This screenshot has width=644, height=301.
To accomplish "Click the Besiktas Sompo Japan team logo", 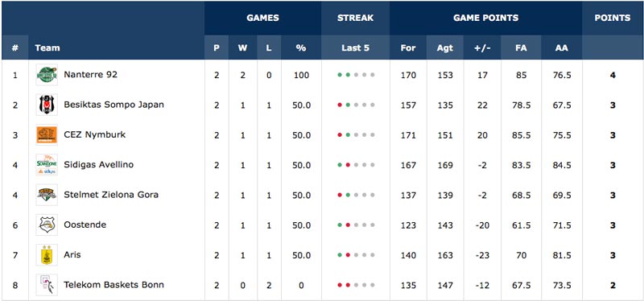I will coord(47,105).
